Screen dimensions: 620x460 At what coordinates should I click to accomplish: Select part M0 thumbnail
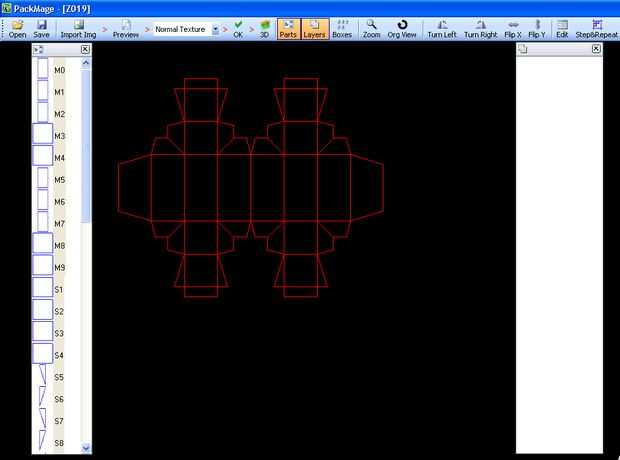[x=43, y=68]
